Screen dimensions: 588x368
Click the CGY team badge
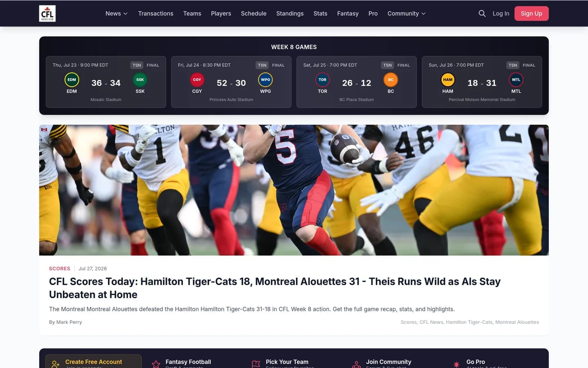pyautogui.click(x=197, y=80)
